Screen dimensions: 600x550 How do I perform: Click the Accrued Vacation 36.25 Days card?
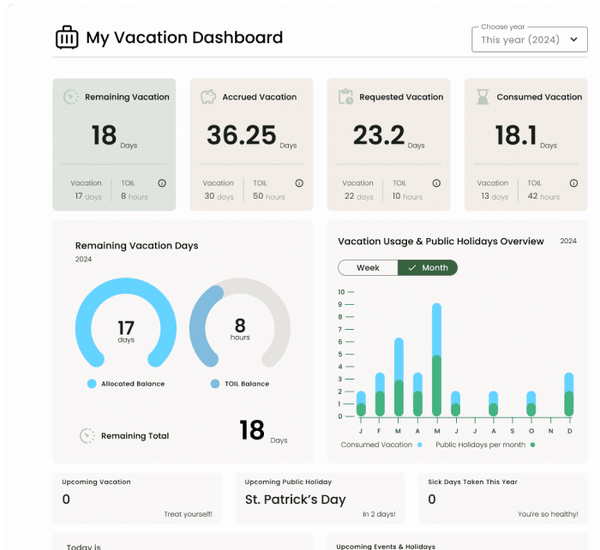[251, 145]
